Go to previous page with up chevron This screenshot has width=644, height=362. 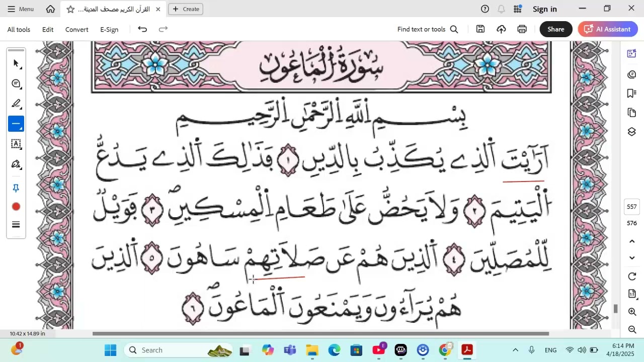[x=632, y=241]
